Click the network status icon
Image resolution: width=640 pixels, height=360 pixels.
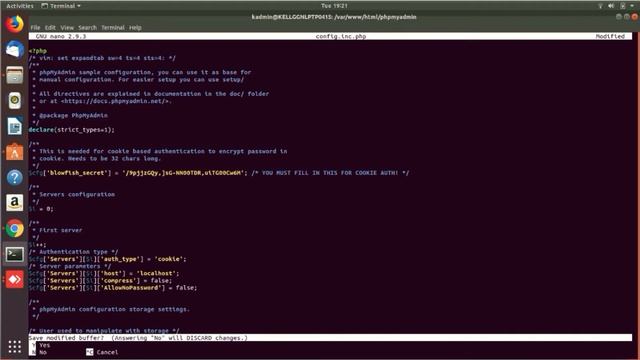[600, 6]
